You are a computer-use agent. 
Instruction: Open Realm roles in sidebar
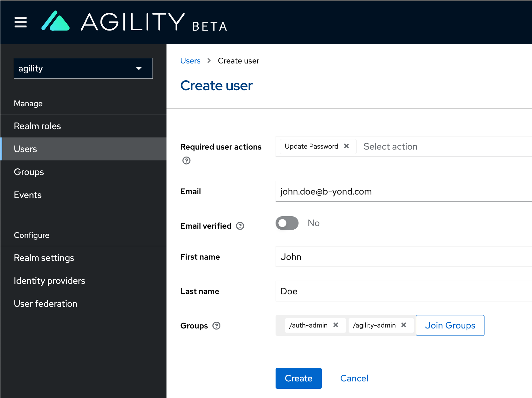click(83, 126)
